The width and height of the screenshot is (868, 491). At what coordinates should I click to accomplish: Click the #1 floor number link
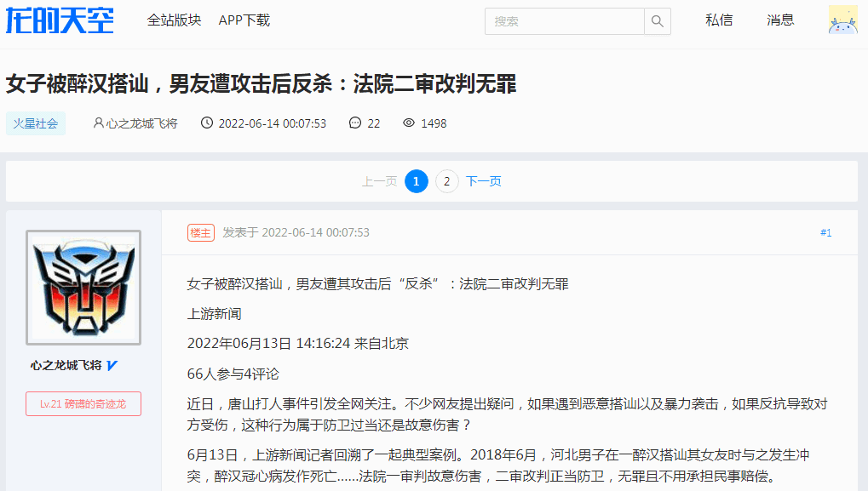pos(826,233)
